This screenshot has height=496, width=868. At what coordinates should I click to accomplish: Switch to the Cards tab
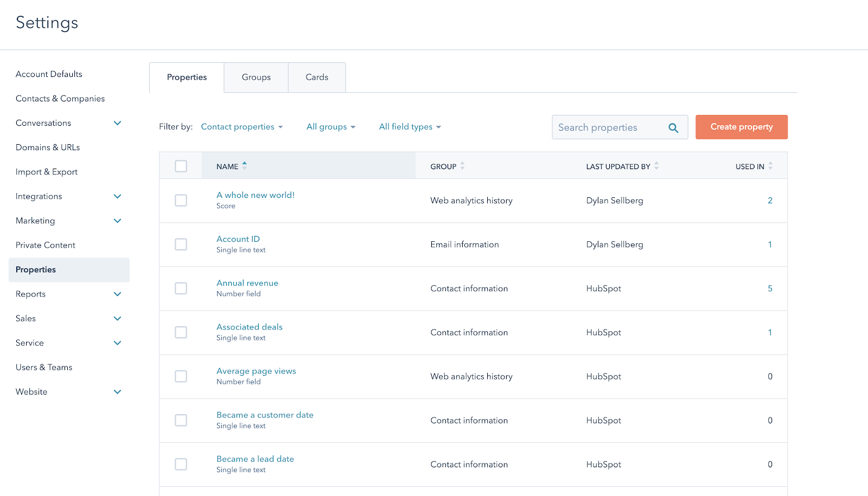tap(317, 78)
